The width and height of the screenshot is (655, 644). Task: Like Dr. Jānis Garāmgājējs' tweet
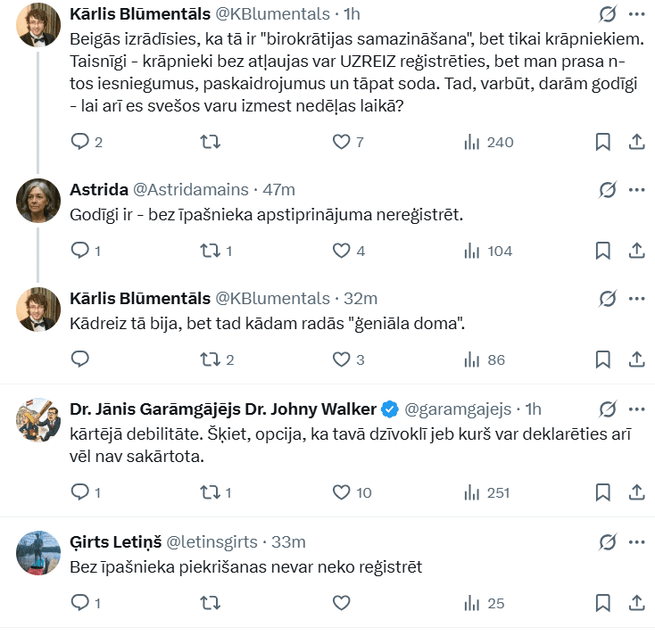(341, 491)
